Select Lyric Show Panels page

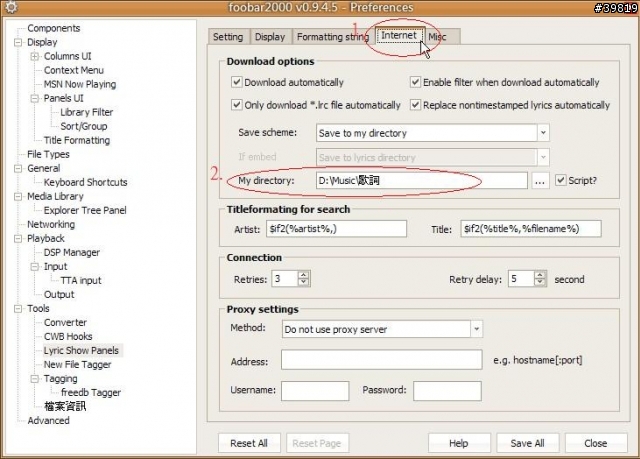pos(81,350)
